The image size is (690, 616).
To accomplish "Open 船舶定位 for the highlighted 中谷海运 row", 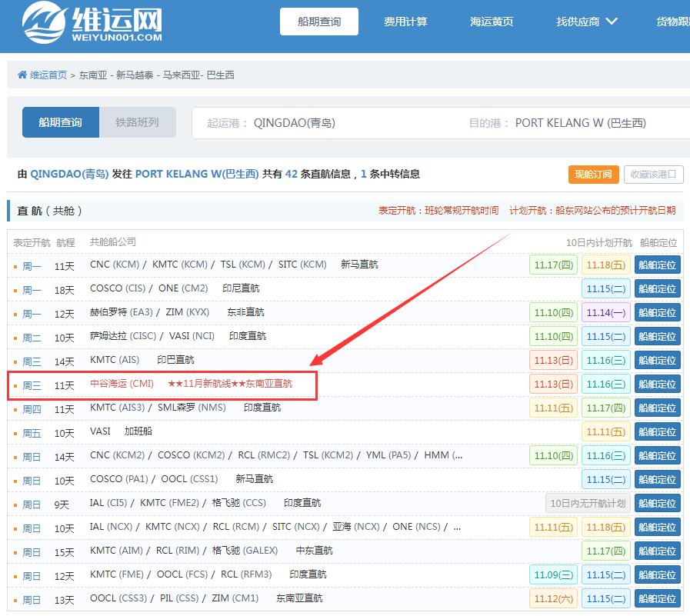I will 657,384.
